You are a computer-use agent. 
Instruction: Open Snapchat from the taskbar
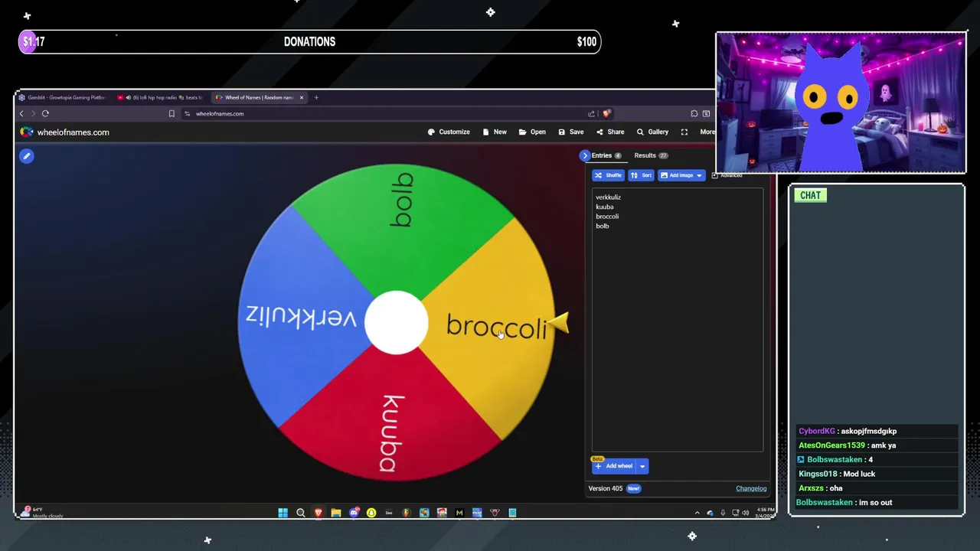click(x=371, y=513)
